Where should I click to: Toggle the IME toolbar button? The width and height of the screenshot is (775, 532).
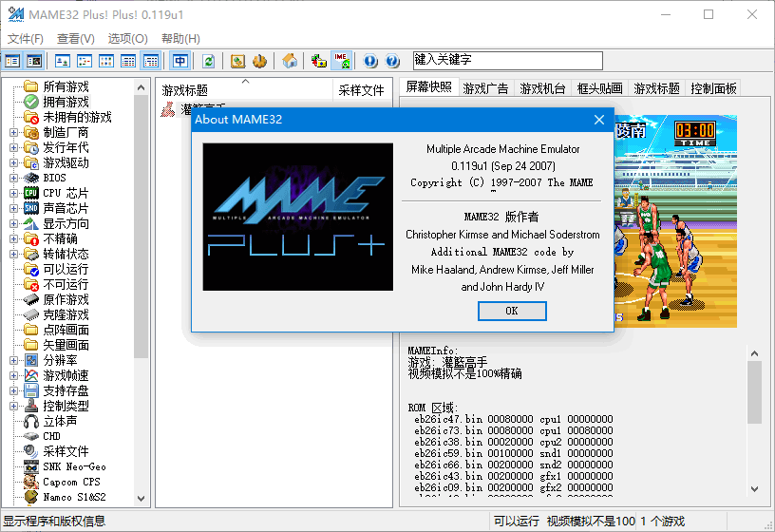[x=342, y=62]
